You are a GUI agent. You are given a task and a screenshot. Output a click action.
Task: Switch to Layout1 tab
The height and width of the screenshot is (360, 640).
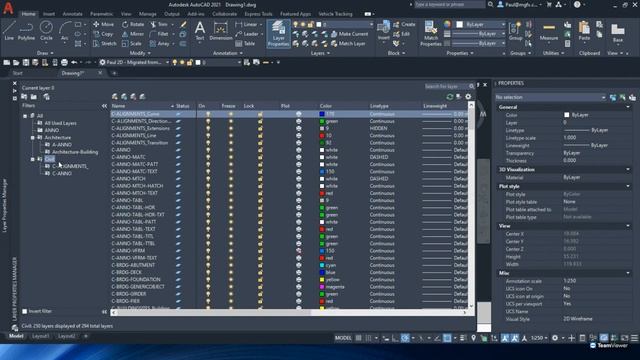click(40, 336)
